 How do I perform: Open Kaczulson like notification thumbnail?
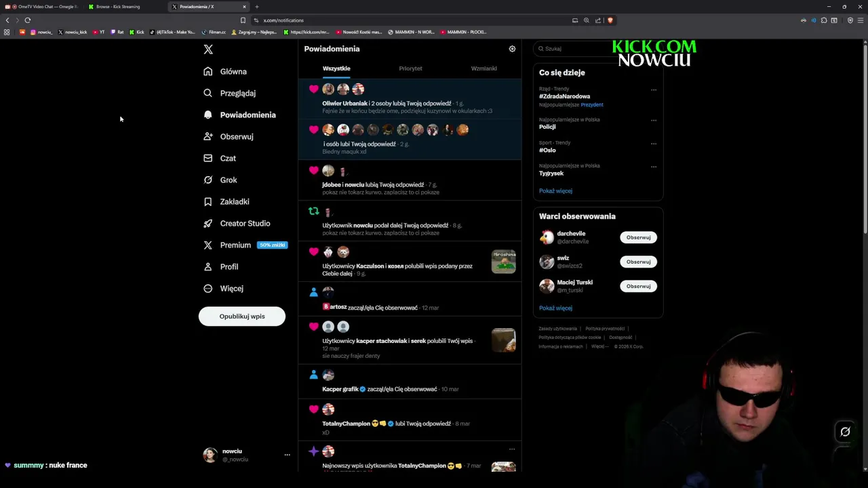[503, 262]
